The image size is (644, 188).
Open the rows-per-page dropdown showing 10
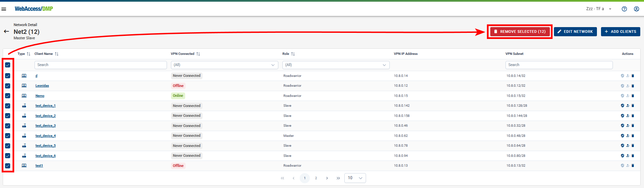(355, 178)
